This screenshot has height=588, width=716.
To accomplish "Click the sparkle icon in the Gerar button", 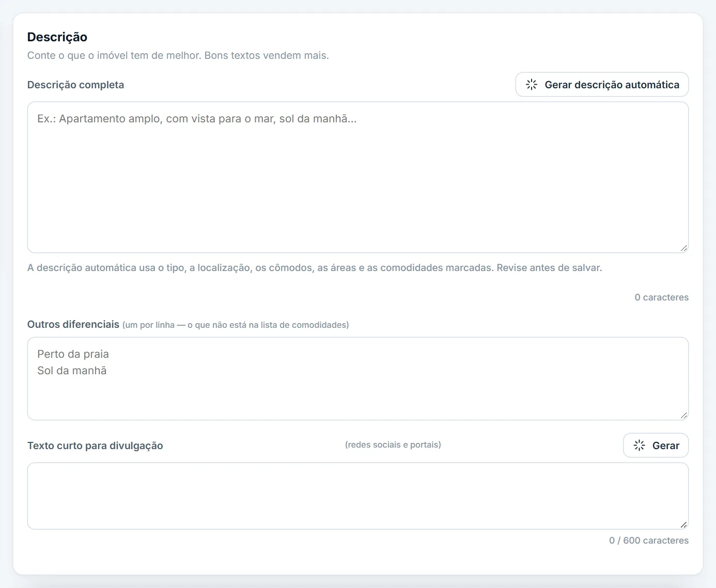I will (640, 446).
